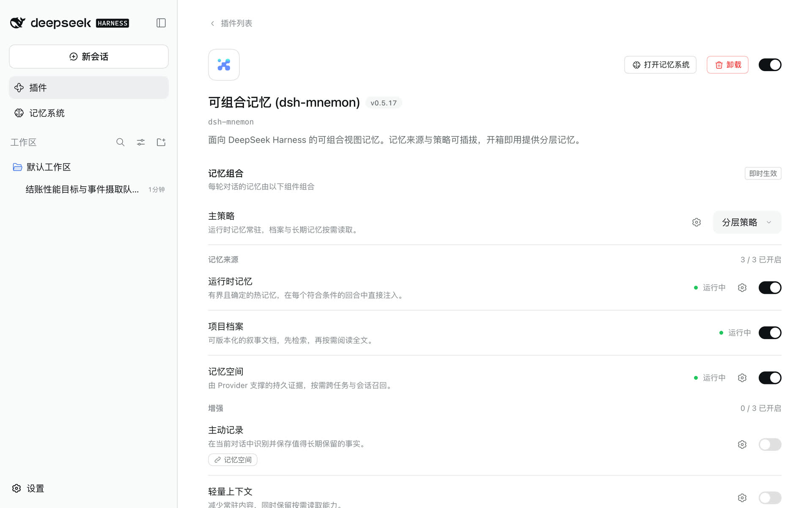The width and height of the screenshot is (812, 508).
Task: Click 运行中 status of 运行时记忆
Action: 710,288
